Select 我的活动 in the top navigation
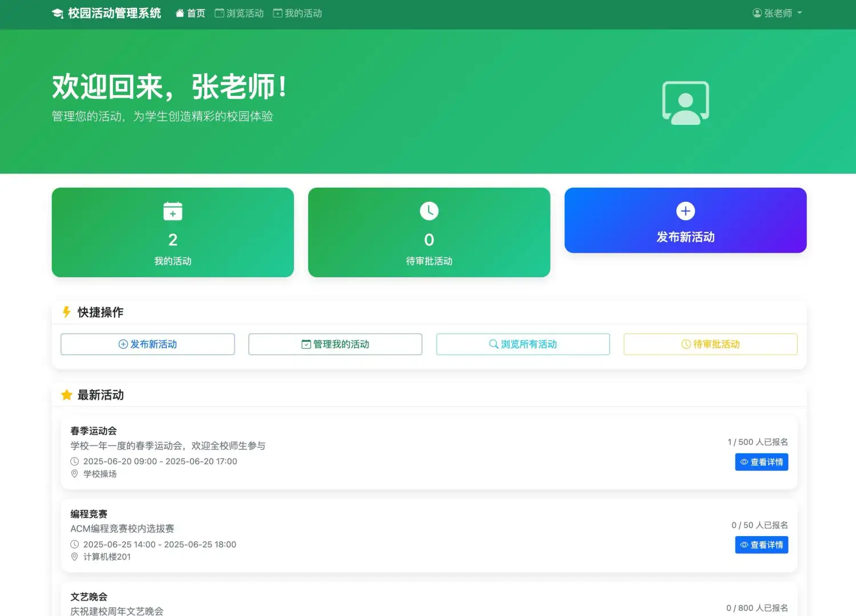The height and width of the screenshot is (616, 856). coord(297,13)
